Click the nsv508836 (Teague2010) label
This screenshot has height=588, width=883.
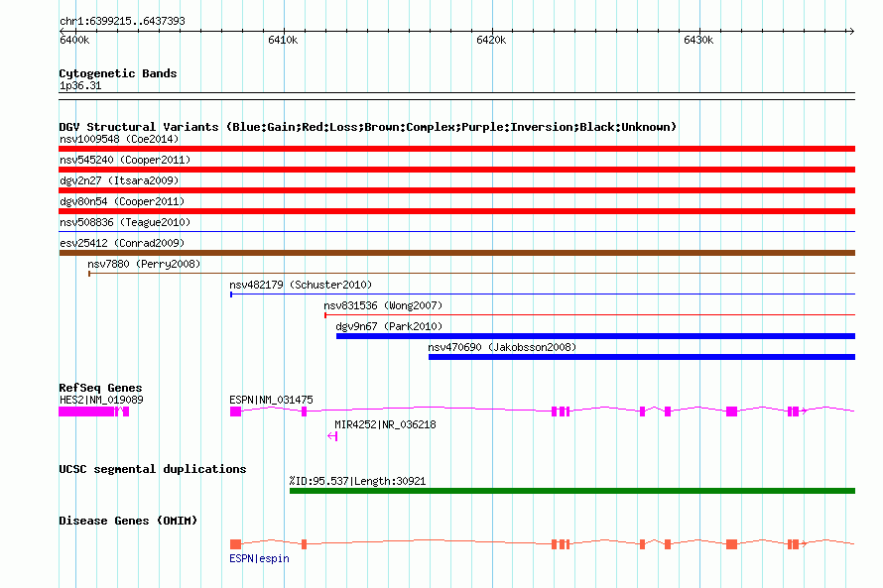click(125, 222)
